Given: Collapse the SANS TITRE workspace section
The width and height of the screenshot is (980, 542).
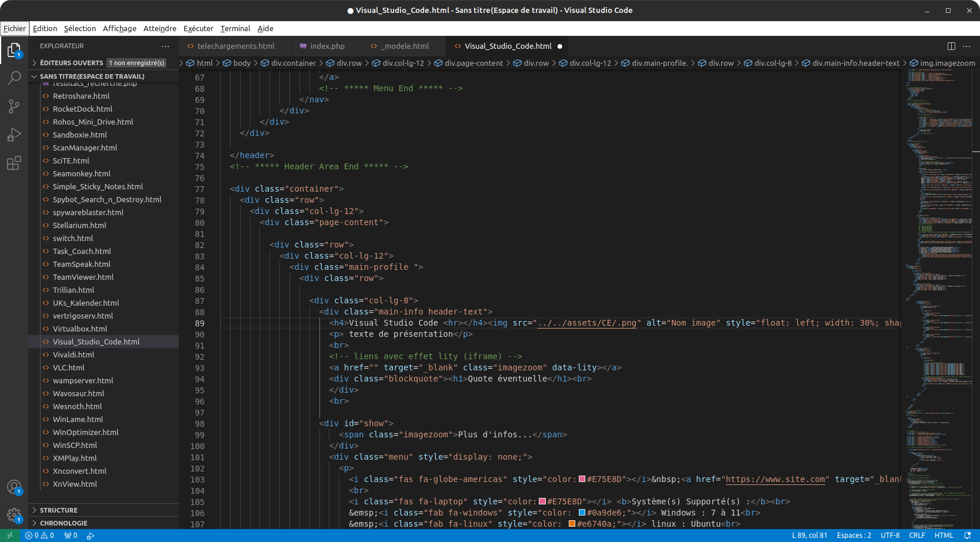Looking at the screenshot, I should [x=91, y=76].
